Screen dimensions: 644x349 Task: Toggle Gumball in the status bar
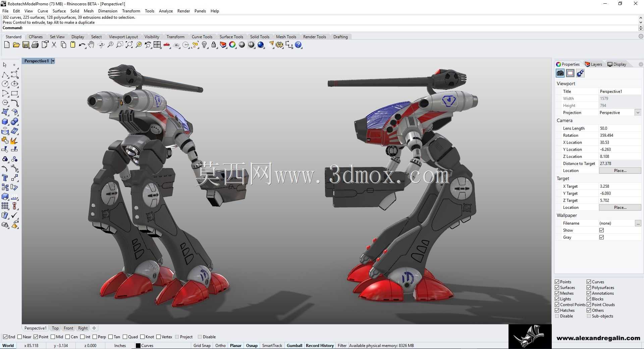pyautogui.click(x=294, y=345)
